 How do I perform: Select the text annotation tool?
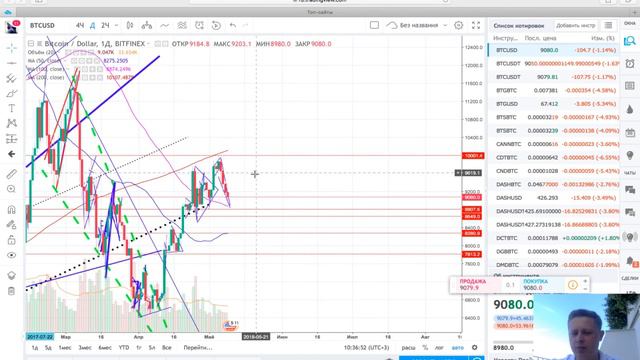11,108
